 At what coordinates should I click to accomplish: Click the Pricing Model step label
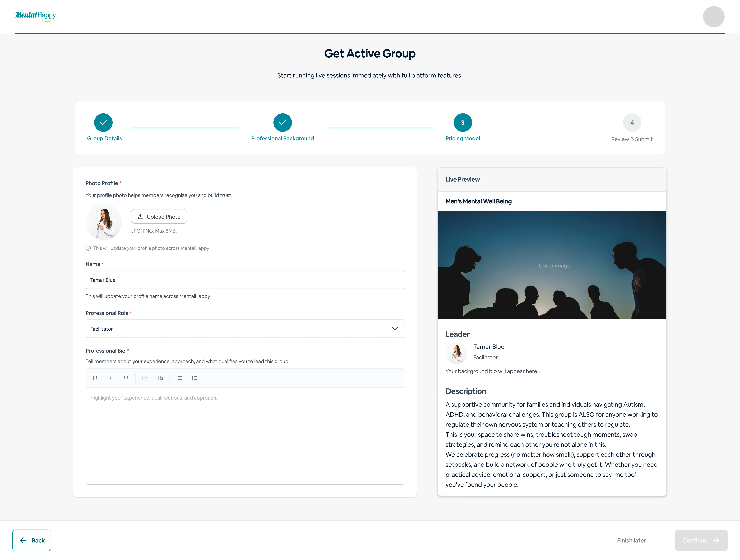(x=463, y=138)
